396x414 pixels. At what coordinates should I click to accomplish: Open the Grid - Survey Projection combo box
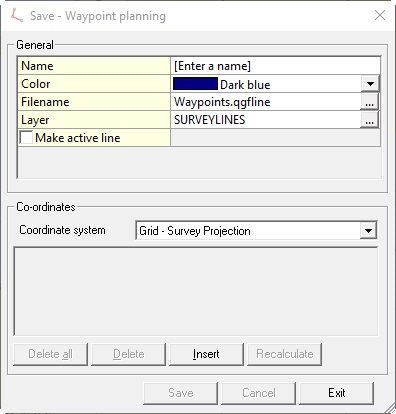tap(256, 230)
